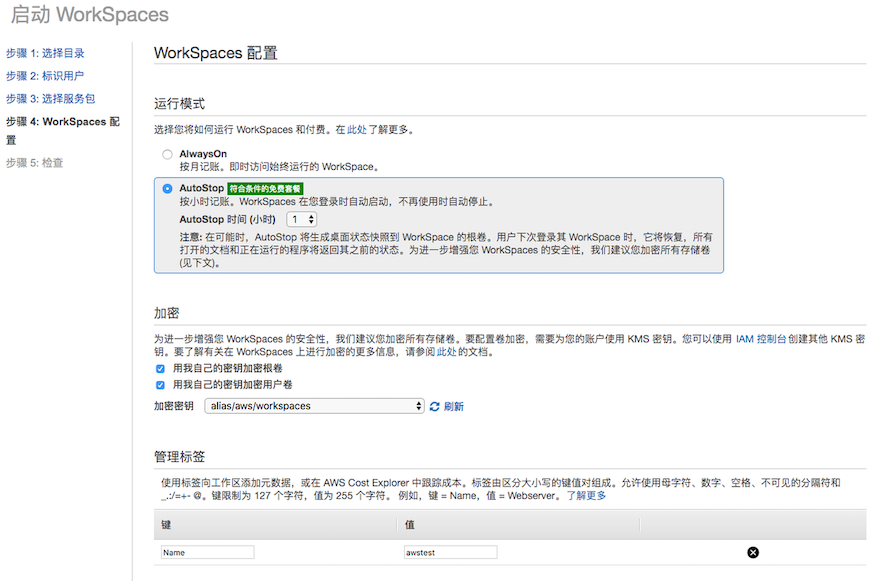Viewport: 880px width, 581px height.
Task: Click the awstest tag value field
Action: pyautogui.click(x=450, y=552)
